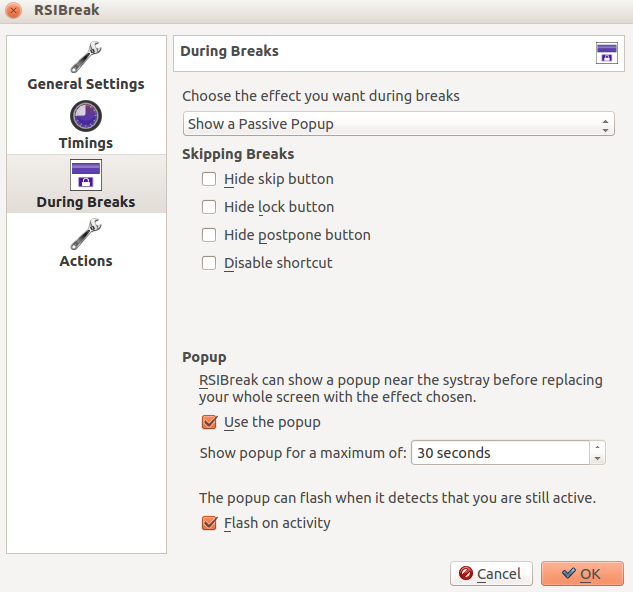Go to the Actions page label
The image size is (633, 592).
[86, 261]
